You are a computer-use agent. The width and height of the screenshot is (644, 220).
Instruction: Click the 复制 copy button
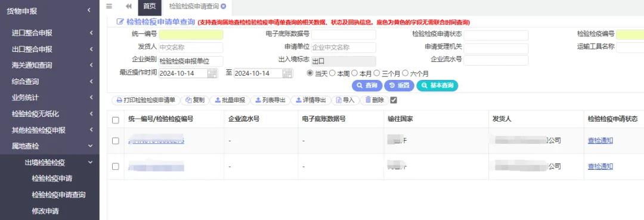(194, 100)
